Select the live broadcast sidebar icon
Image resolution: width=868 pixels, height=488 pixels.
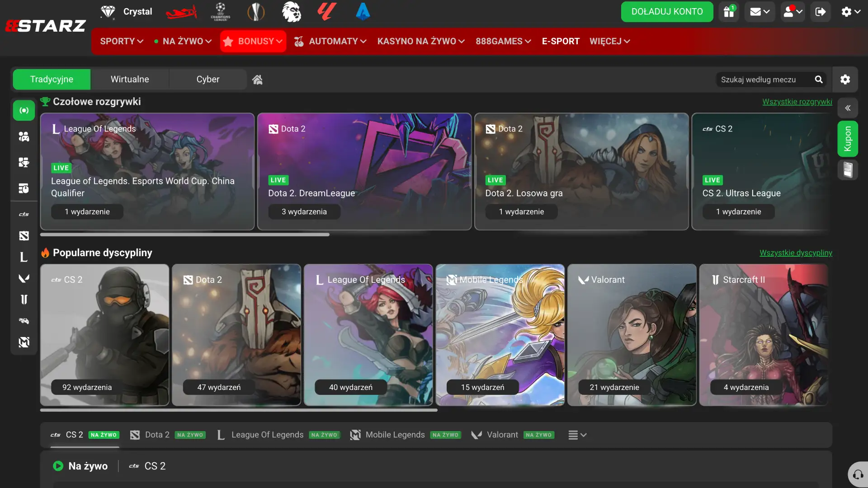(x=24, y=110)
